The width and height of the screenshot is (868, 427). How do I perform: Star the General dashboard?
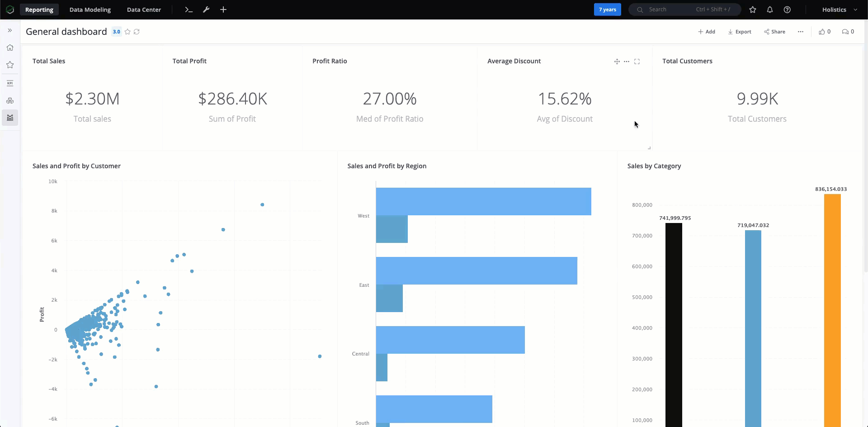click(127, 32)
